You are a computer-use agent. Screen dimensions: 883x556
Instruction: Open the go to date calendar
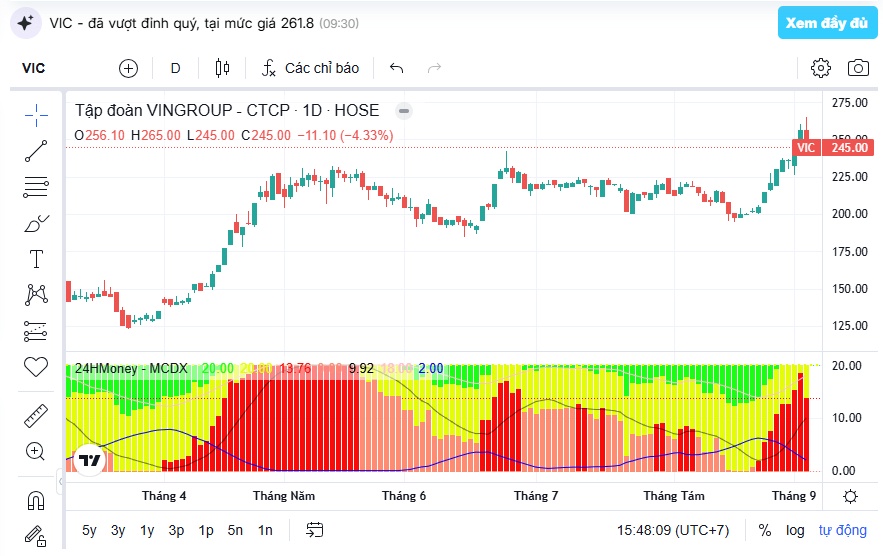click(315, 530)
